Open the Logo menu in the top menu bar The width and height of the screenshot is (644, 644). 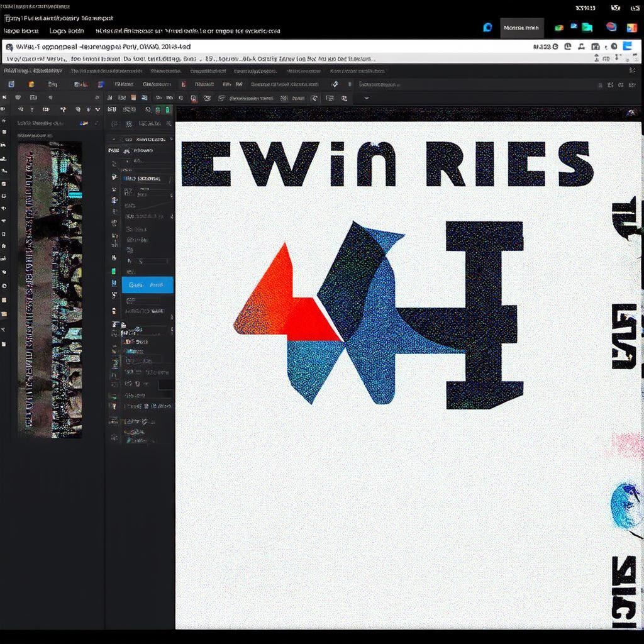coord(66,31)
